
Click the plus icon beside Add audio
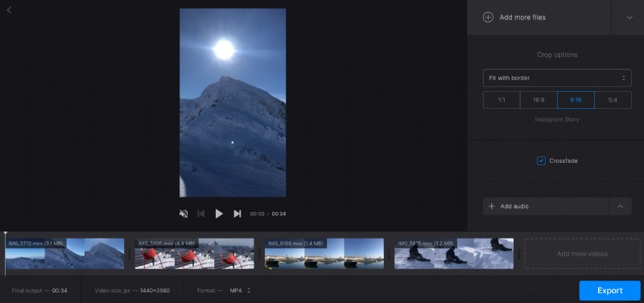[491, 206]
